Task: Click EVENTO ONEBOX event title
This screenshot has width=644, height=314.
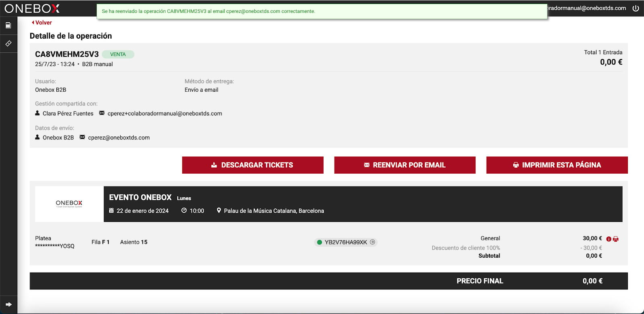Action: click(x=140, y=197)
